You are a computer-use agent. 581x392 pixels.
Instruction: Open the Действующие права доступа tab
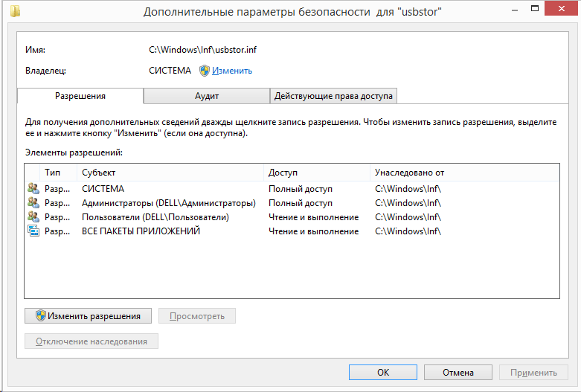point(333,96)
